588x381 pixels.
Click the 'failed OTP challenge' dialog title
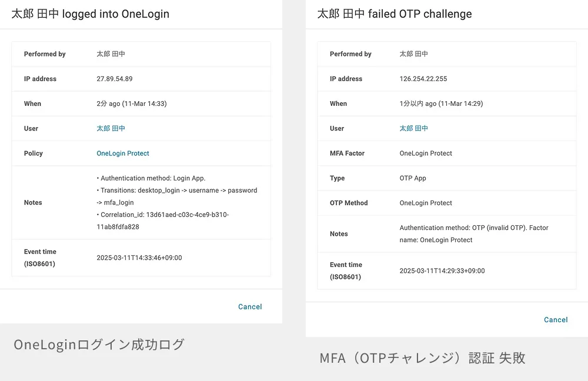pyautogui.click(x=394, y=14)
